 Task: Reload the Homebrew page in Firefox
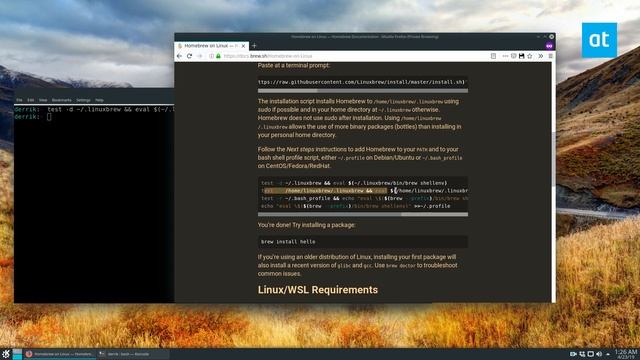coord(189,56)
